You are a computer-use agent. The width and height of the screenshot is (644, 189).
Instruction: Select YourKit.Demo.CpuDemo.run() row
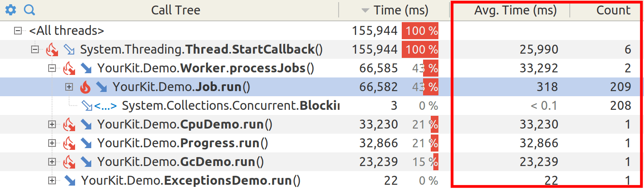tap(322, 124)
